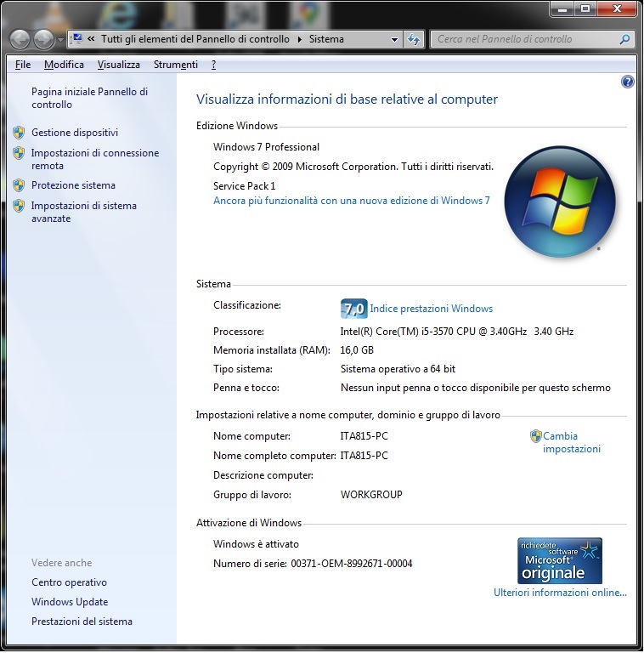Click the Forward navigation arrow
The width and height of the screenshot is (644, 653).
coord(43,40)
